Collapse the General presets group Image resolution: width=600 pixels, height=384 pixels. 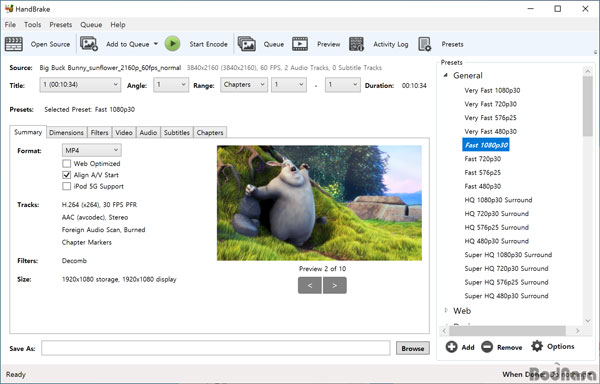pos(445,75)
